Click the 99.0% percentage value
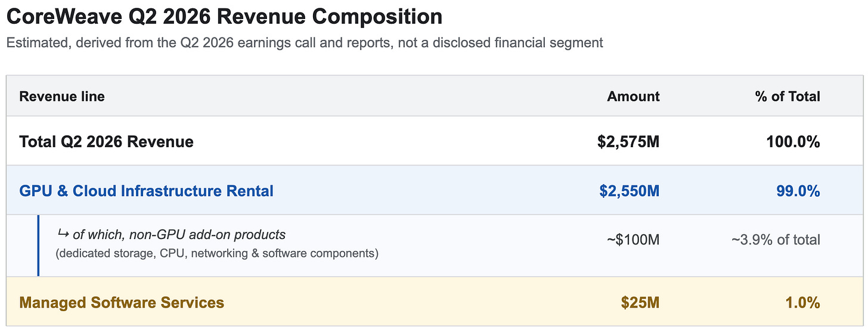The width and height of the screenshot is (868, 332). coord(796,191)
